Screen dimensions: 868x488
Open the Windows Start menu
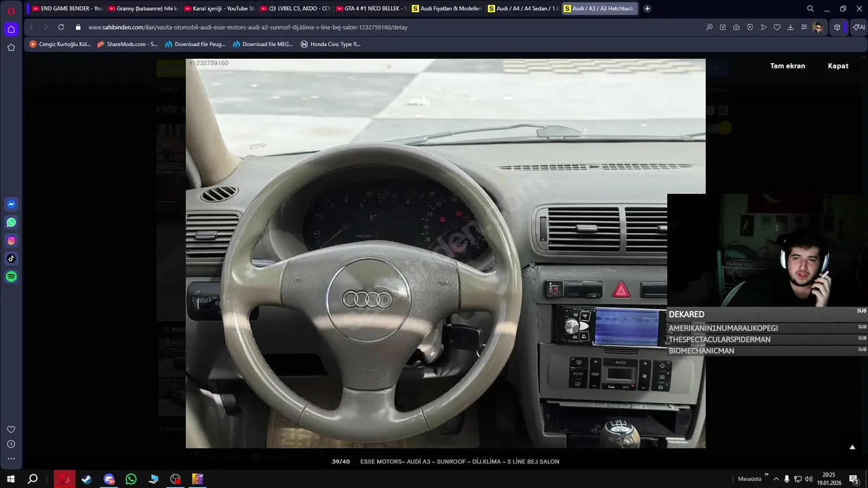11,479
